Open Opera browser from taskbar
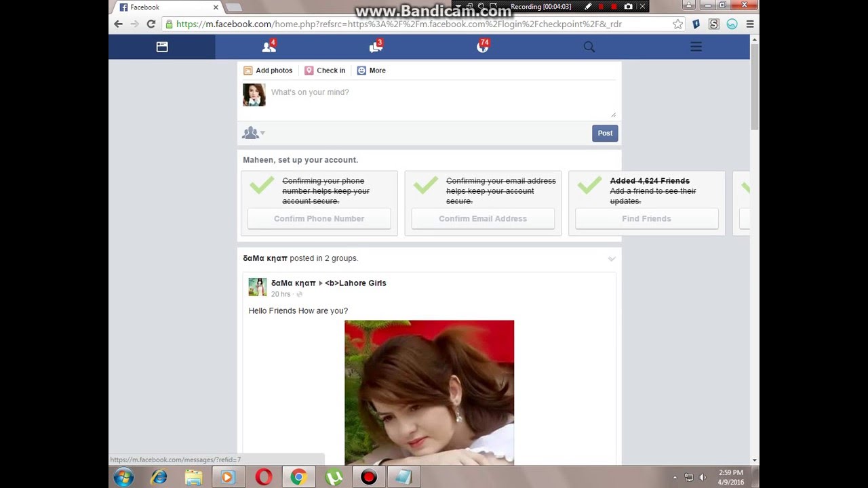 pyautogui.click(x=264, y=477)
